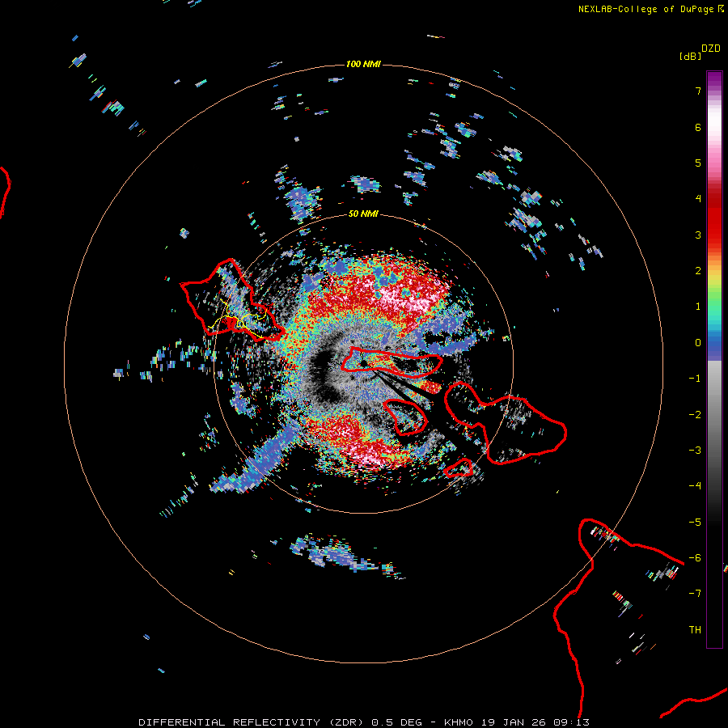Image resolution: width=728 pixels, height=728 pixels.
Task: Click the 1 value on the color scale
Action: pos(698,307)
